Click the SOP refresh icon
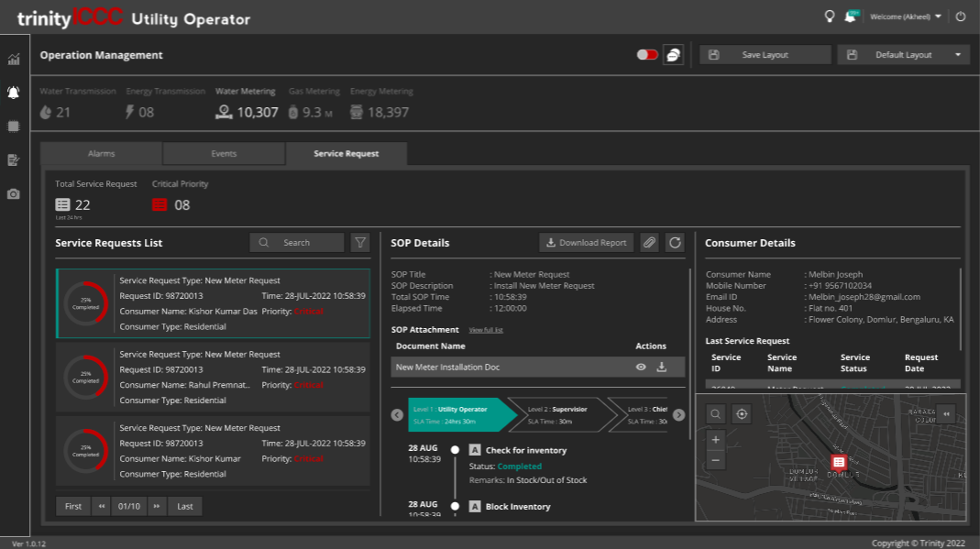This screenshot has height=549, width=980. click(x=675, y=242)
